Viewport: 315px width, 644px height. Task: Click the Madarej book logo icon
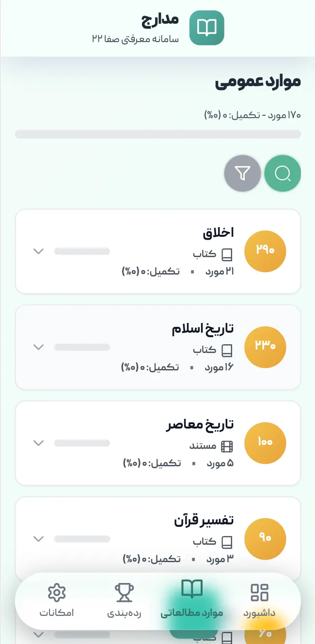coord(207,28)
